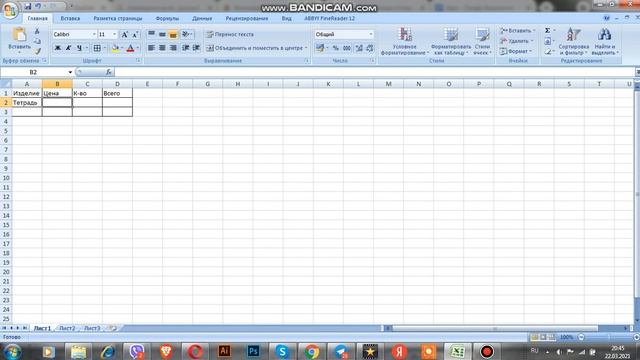Click the fx insert function button
The image size is (640, 360).
pyautogui.click(x=109, y=72)
